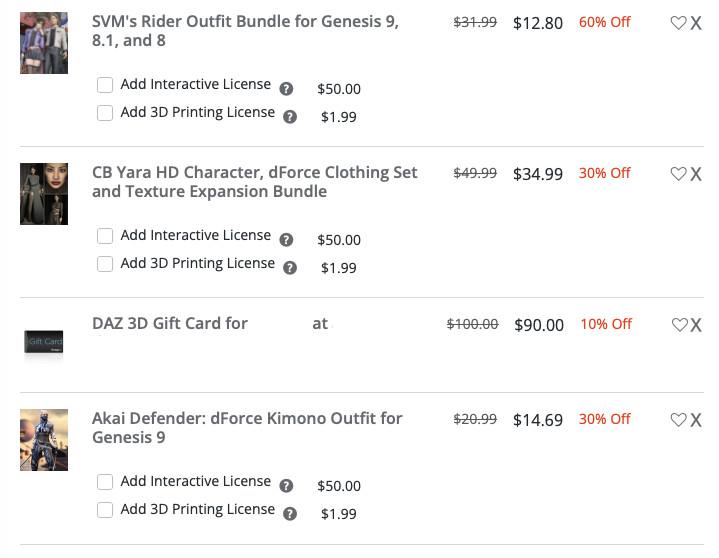The image size is (719, 558).
Task: Wishlist the CB Yara HD Character bundle
Action: pos(678,174)
